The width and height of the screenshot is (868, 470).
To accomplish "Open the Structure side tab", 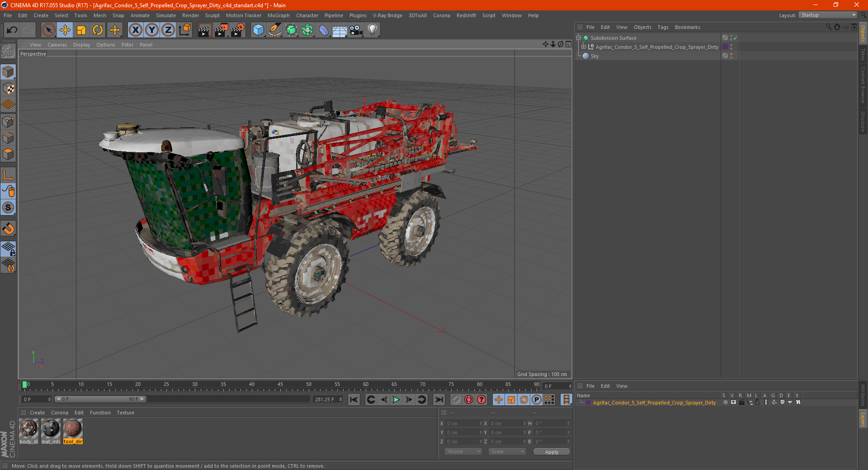I will (x=863, y=121).
